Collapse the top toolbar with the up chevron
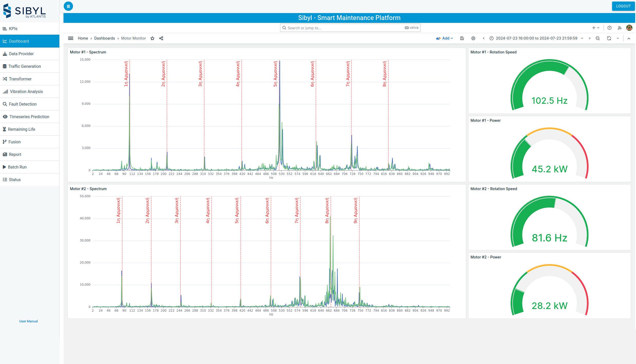 (x=629, y=38)
